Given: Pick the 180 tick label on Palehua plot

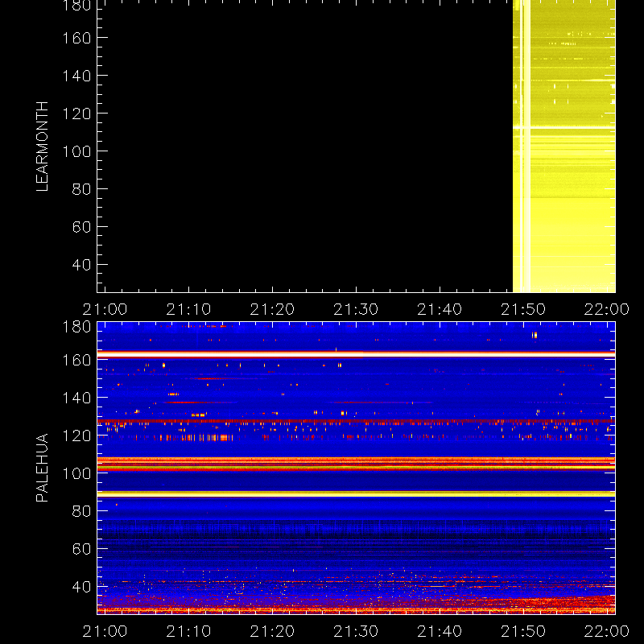Looking at the screenshot, I should click(x=76, y=327).
